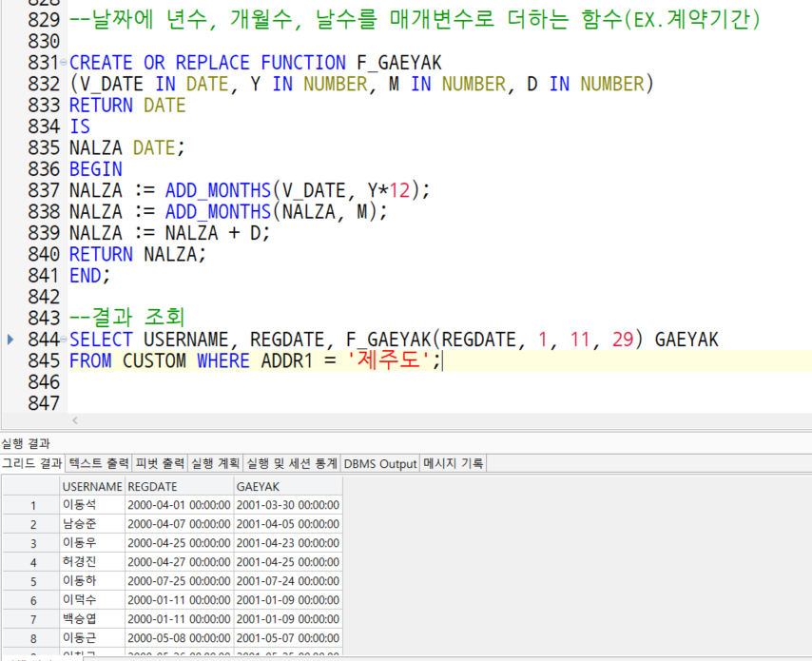This screenshot has height=661, width=812.
Task: Select grid row number 6
Action: 32,600
